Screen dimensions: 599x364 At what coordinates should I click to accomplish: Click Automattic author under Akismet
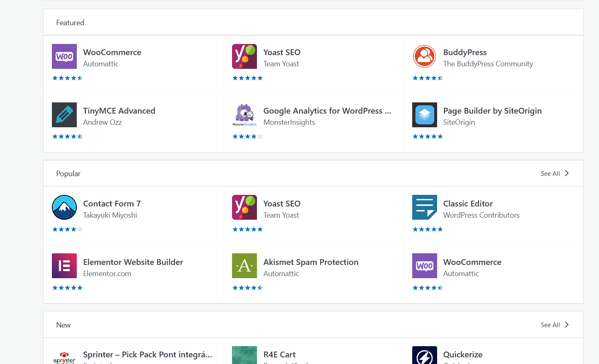[281, 274]
